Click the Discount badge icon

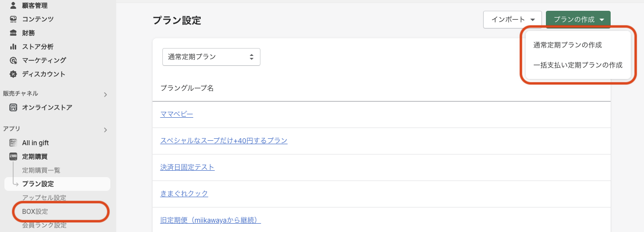point(13,74)
